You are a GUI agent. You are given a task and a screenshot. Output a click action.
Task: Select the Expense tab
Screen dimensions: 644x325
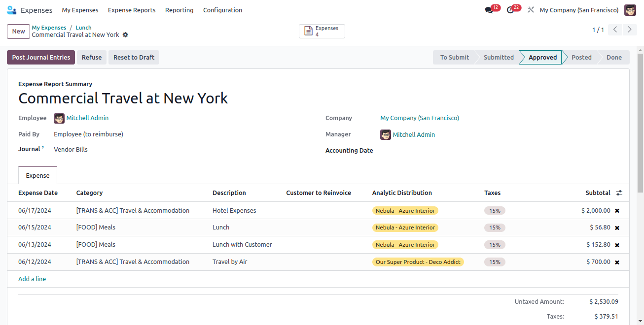click(x=37, y=175)
